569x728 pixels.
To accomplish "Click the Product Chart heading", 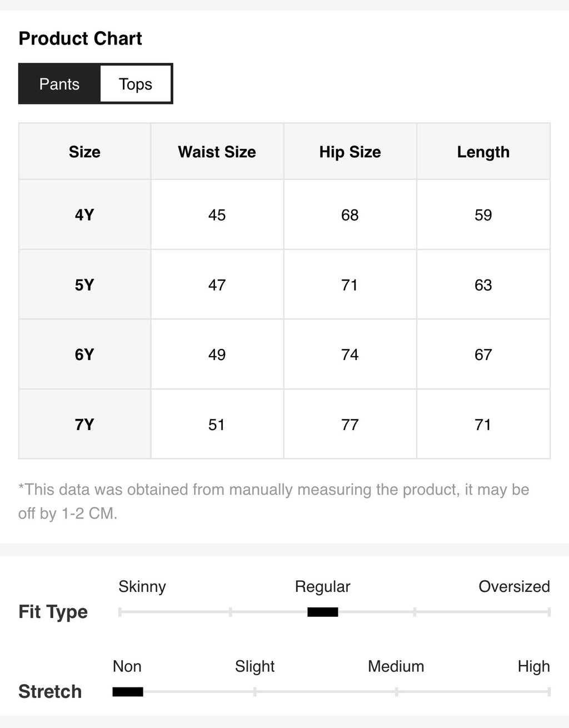I will click(81, 38).
